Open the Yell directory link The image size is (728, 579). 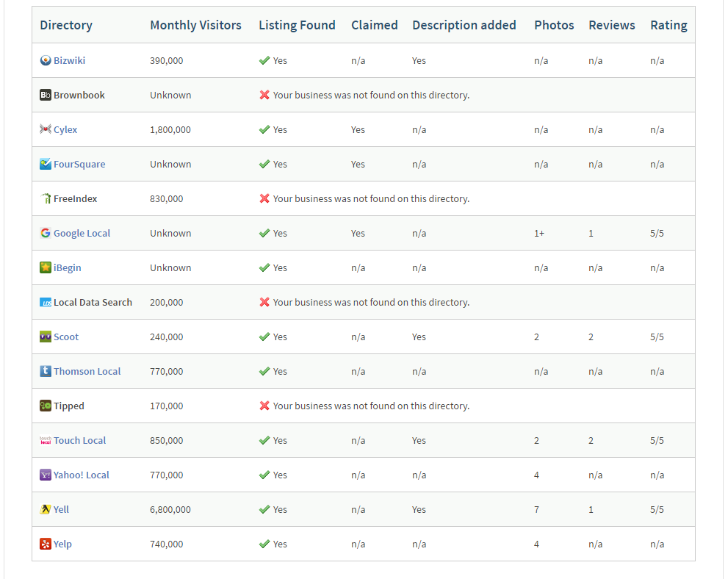[61, 509]
